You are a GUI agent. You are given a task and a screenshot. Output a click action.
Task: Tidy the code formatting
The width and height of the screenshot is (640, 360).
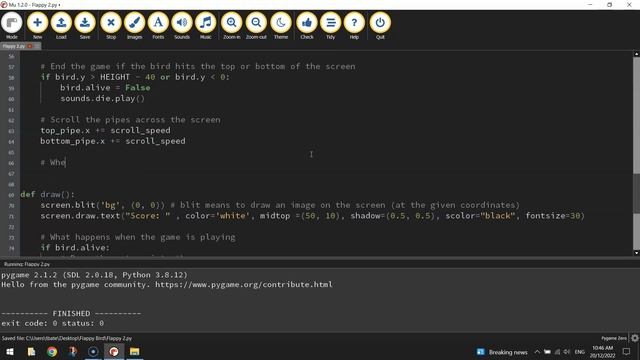(331, 26)
